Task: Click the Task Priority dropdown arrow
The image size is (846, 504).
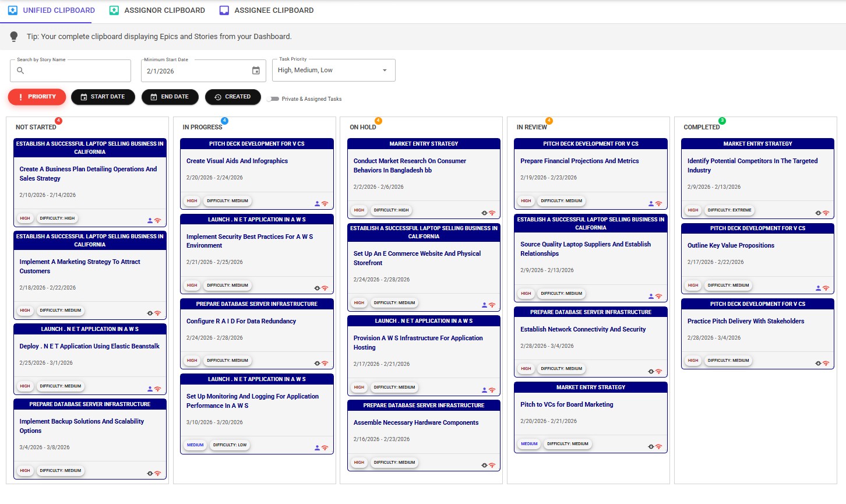Action: 385,71
